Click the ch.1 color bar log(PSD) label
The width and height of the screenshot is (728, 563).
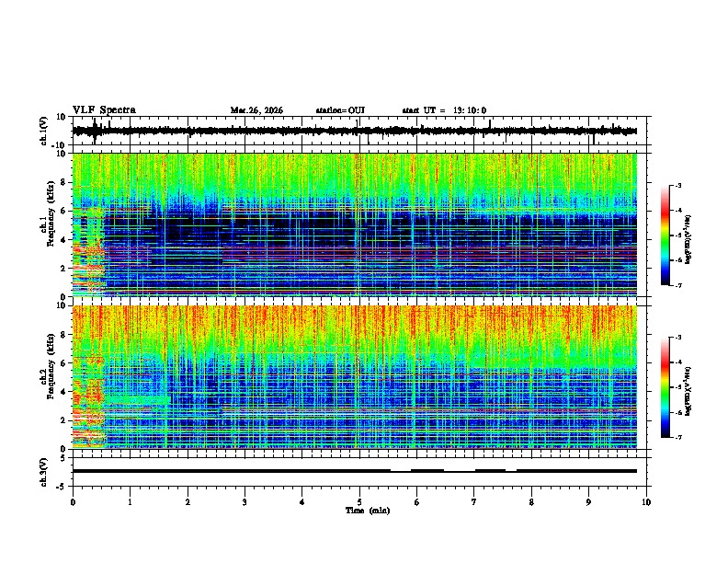point(688,240)
